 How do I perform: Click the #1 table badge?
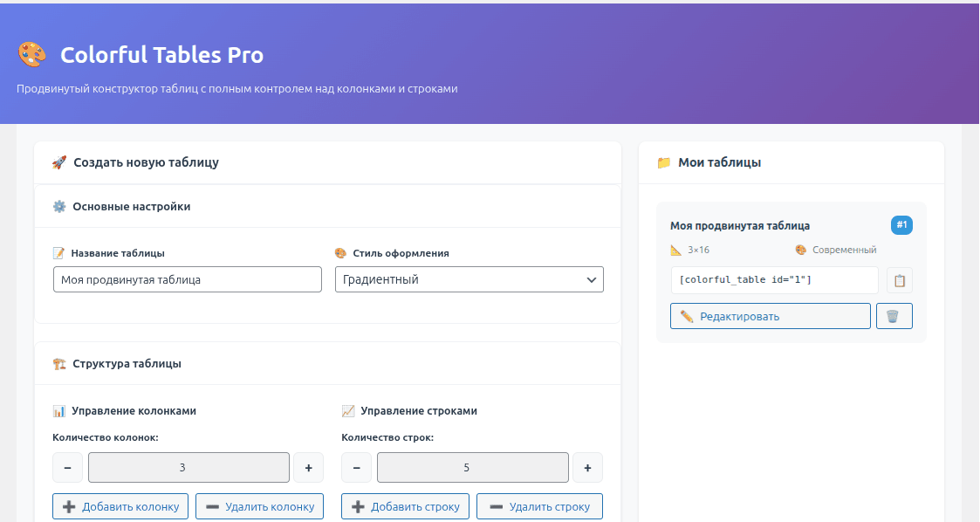[901, 225]
